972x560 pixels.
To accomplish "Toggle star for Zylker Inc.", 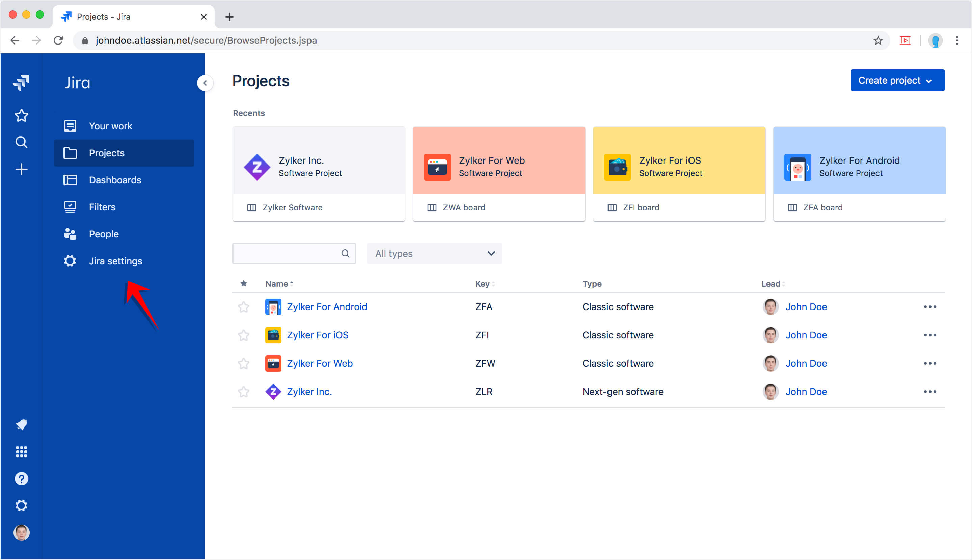I will pyautogui.click(x=243, y=391).
